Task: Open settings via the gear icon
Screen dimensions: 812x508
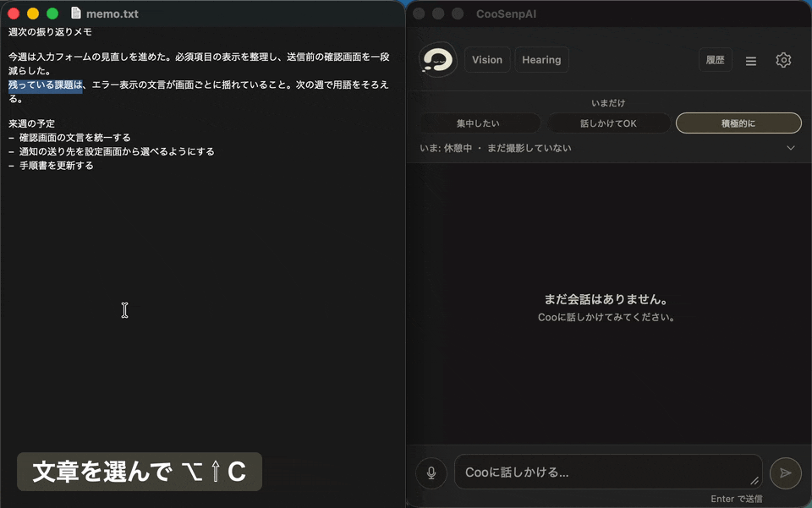Action: (x=783, y=60)
